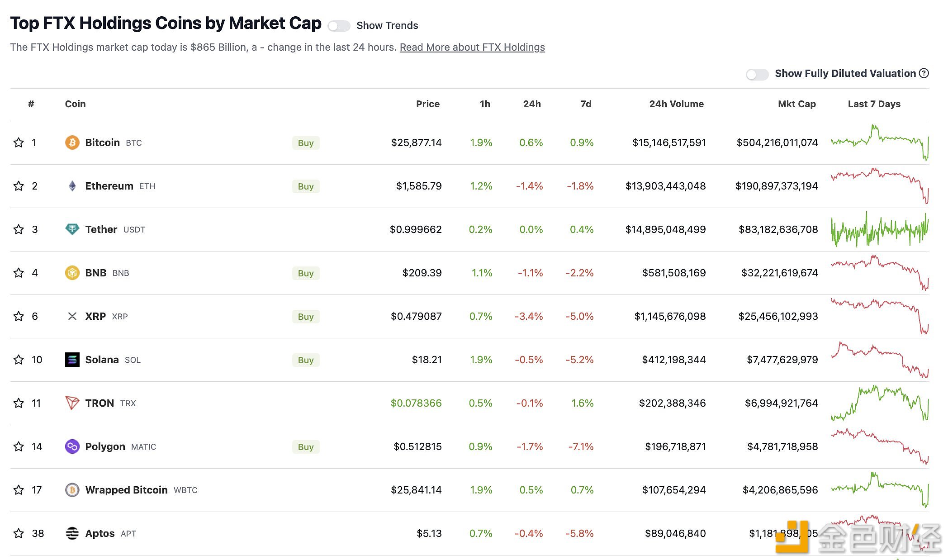
Task: Click Buy button for Solana
Action: [306, 360]
